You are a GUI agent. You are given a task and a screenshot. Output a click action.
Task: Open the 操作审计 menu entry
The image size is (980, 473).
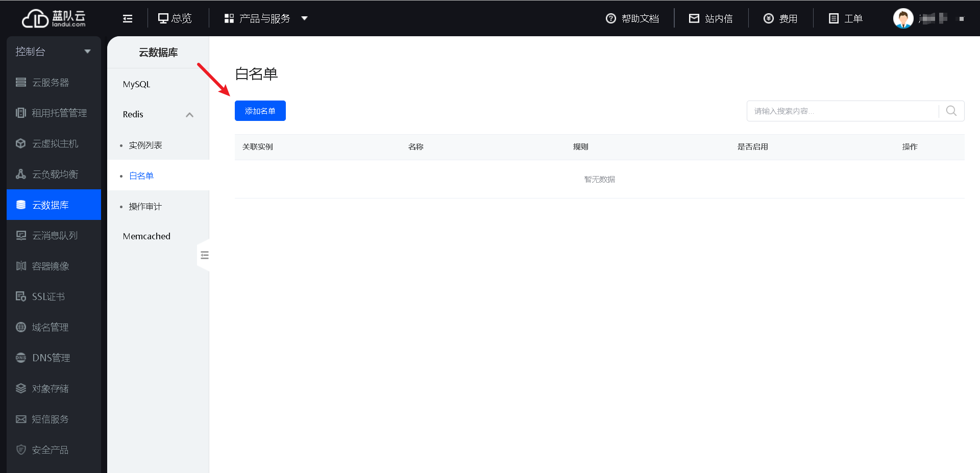coord(145,207)
